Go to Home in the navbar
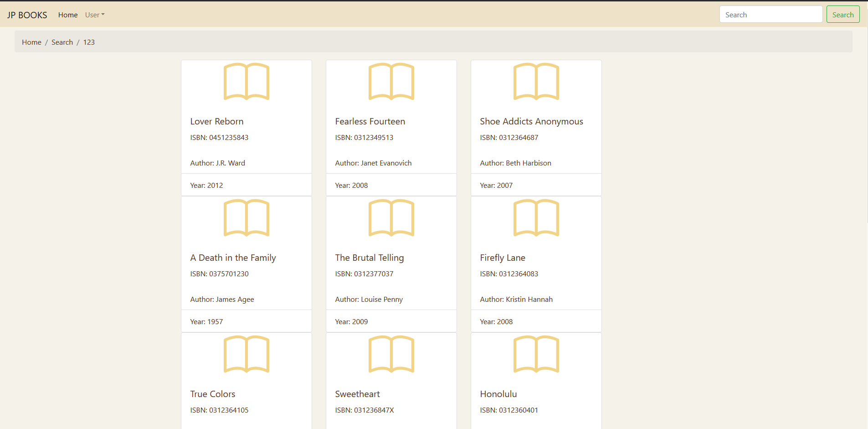868x429 pixels. click(68, 15)
